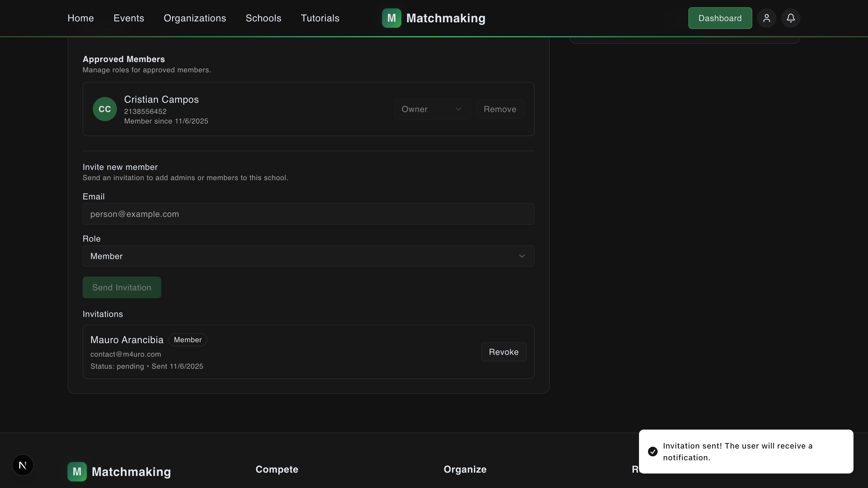Click the name Cristian Campos
The image size is (868, 488).
coord(162,100)
